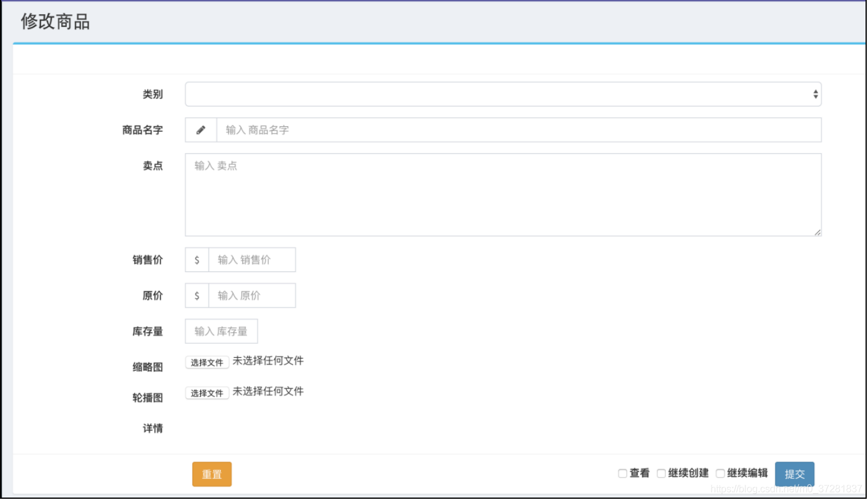Focus the 原价 input field
Image resolution: width=868 pixels, height=500 pixels.
tap(252, 295)
